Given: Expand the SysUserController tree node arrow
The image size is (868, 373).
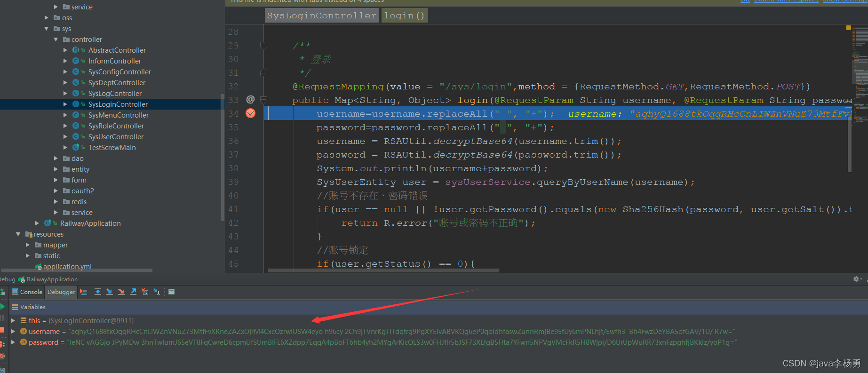Looking at the screenshot, I should 65,137.
